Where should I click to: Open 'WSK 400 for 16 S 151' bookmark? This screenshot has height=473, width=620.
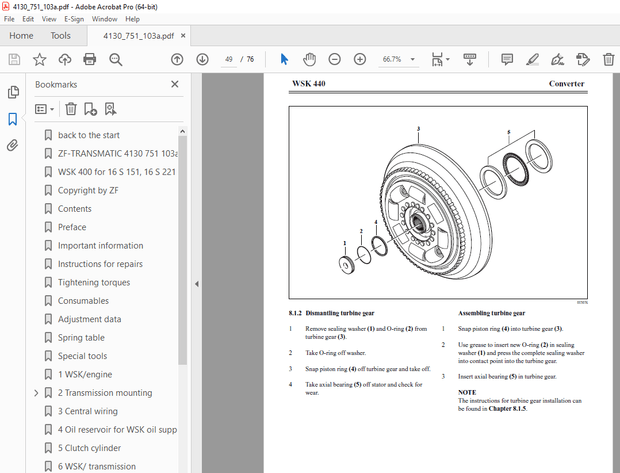pos(117,172)
